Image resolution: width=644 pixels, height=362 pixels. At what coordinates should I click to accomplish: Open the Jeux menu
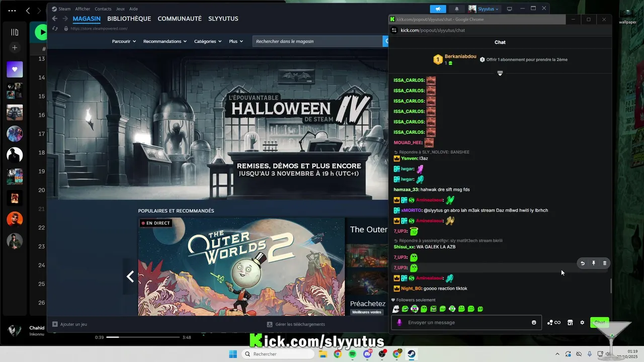tap(120, 9)
